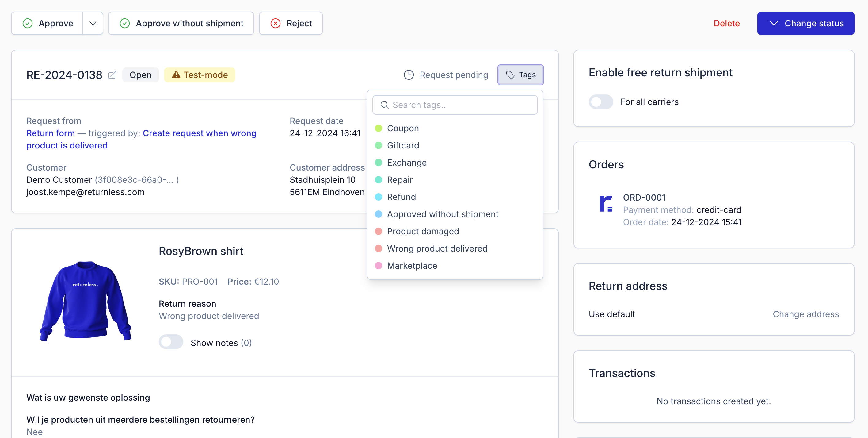This screenshot has height=438, width=868.
Task: Click the warning triangle in Test-mode badge
Action: point(176,75)
